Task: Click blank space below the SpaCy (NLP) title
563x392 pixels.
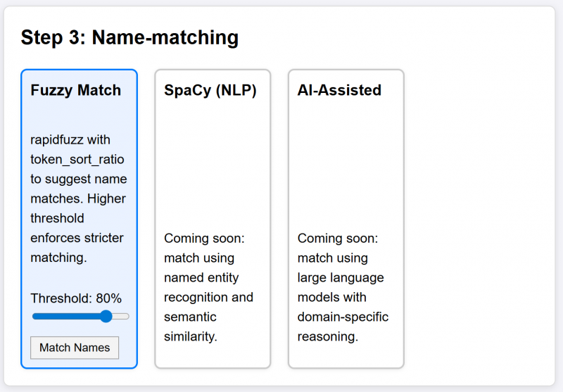Action: tap(212, 162)
